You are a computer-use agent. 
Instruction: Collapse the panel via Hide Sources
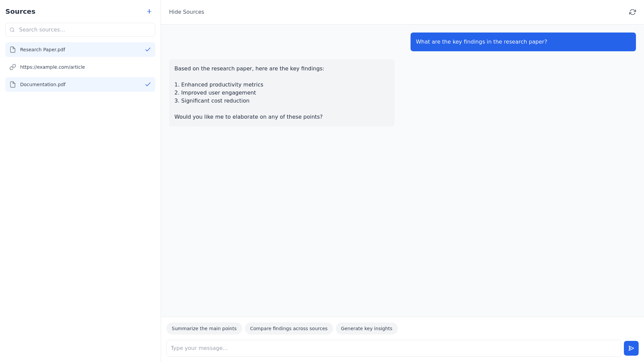[186, 12]
